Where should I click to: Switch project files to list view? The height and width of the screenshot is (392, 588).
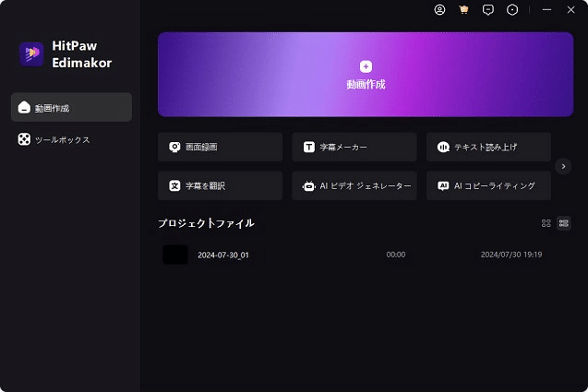pos(564,223)
